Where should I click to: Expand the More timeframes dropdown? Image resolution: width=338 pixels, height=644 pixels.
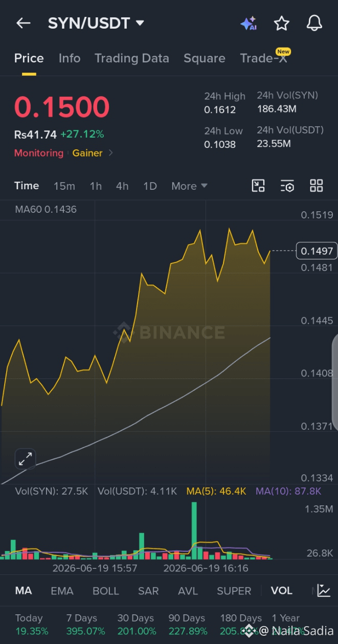(x=189, y=186)
